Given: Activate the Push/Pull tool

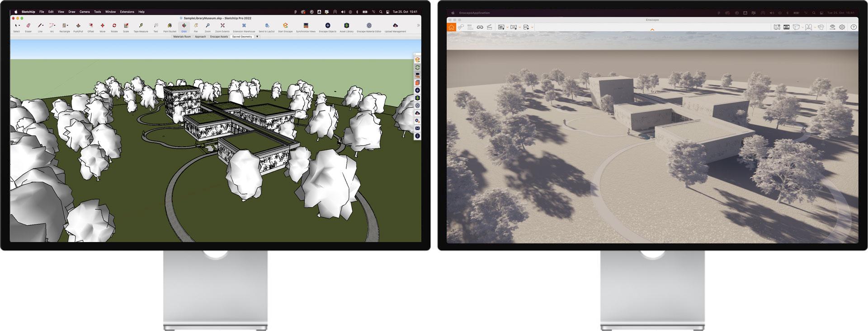Looking at the screenshot, I should pos(78,26).
